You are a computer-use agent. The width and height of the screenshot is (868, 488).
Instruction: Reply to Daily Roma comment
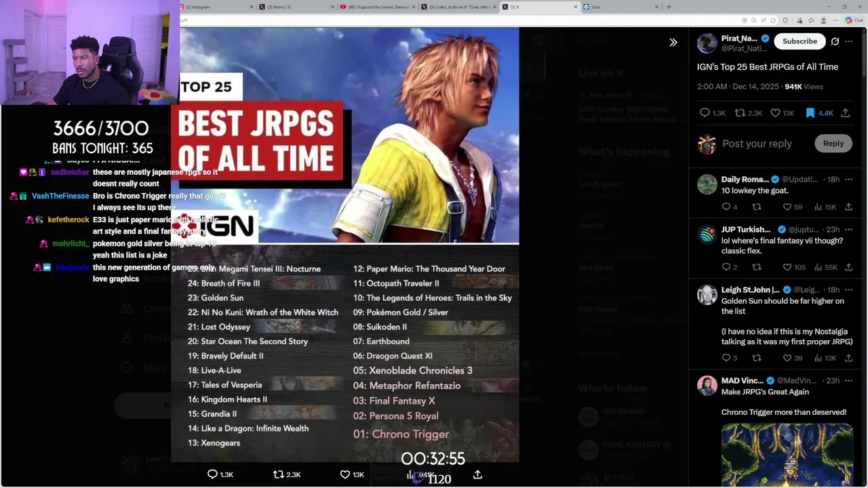pos(726,207)
